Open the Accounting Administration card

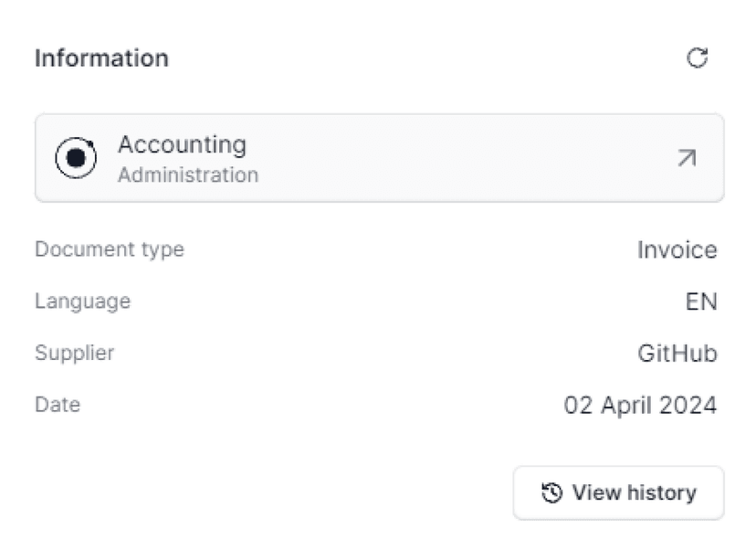(379, 158)
